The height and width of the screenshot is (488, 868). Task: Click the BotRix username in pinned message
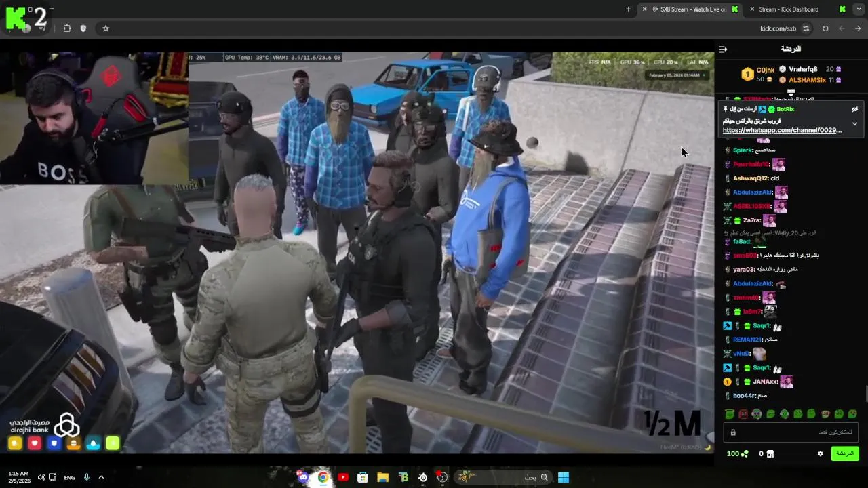click(x=785, y=109)
